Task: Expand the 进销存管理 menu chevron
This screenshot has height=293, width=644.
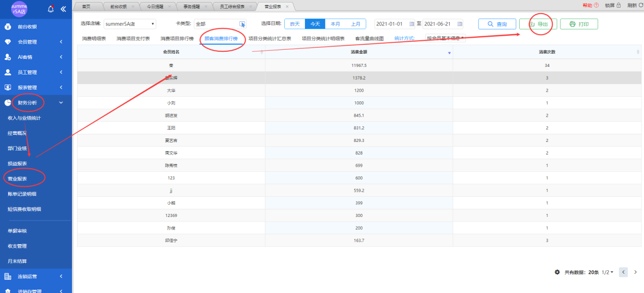Action: tap(61, 291)
